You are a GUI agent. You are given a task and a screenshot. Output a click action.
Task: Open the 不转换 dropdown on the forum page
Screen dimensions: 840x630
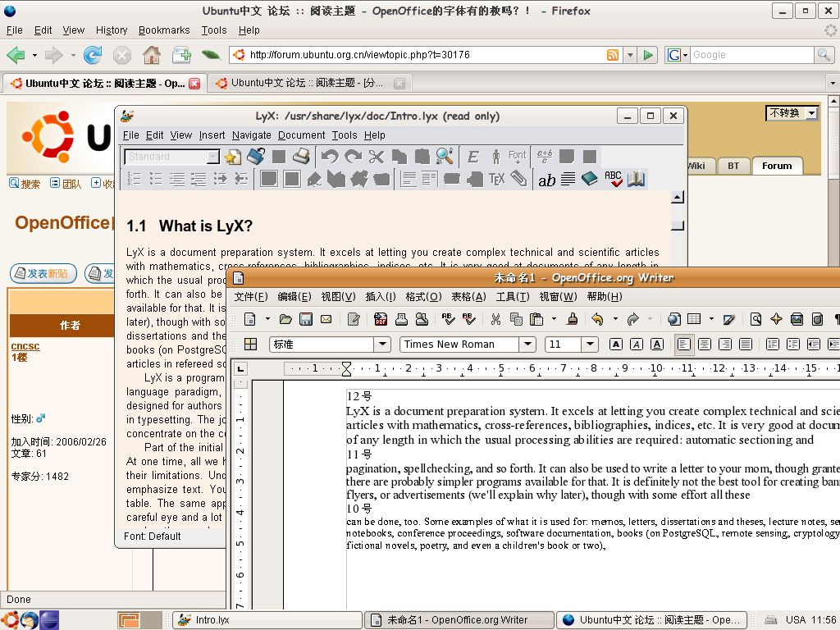click(x=792, y=113)
